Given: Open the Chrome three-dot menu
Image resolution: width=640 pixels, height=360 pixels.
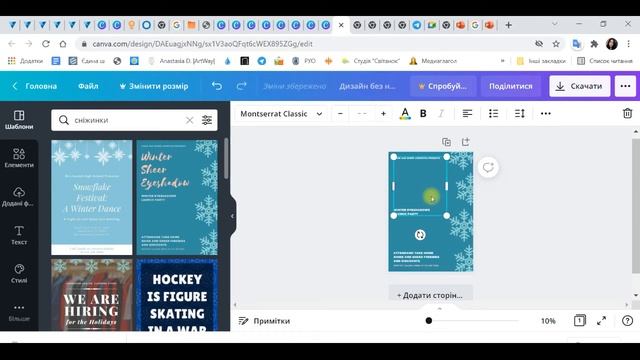Looking at the screenshot, I should point(629,44).
